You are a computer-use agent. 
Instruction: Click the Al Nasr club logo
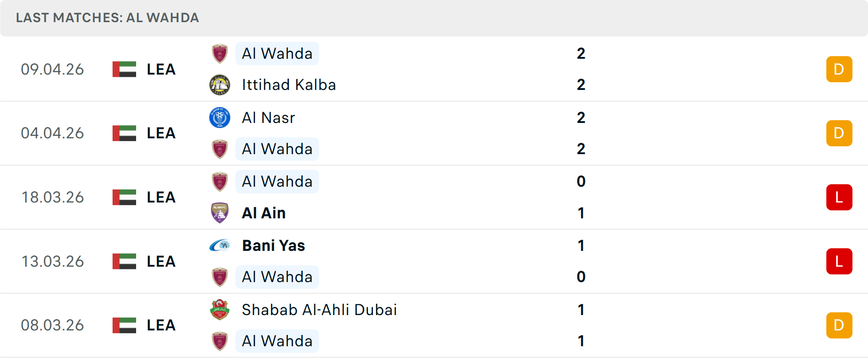[x=219, y=117]
